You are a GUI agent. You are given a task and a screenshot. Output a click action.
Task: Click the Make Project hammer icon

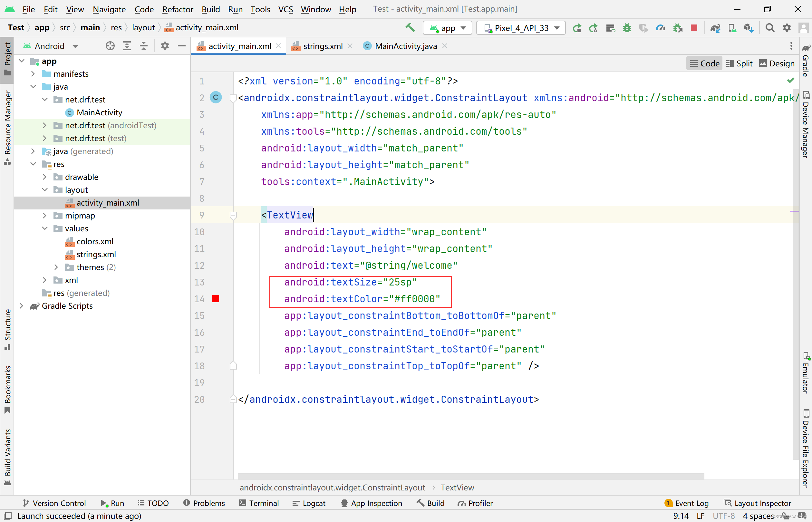(410, 28)
